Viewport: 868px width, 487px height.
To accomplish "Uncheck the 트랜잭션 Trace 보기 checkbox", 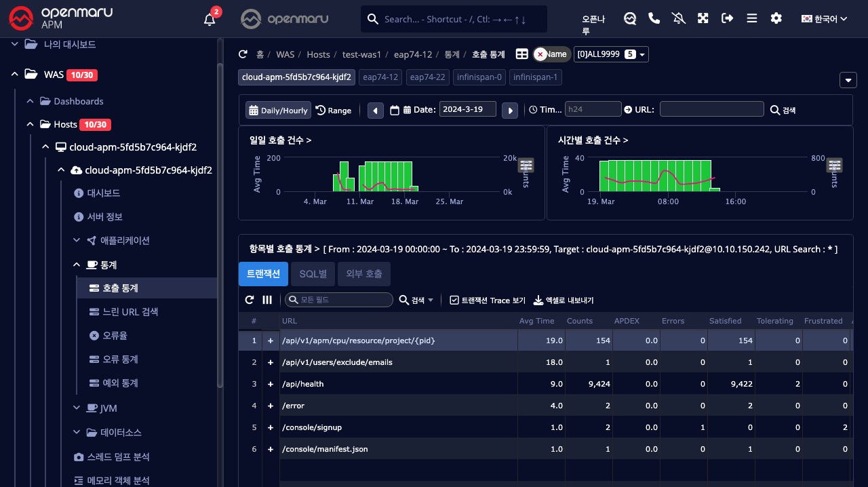I will [454, 300].
